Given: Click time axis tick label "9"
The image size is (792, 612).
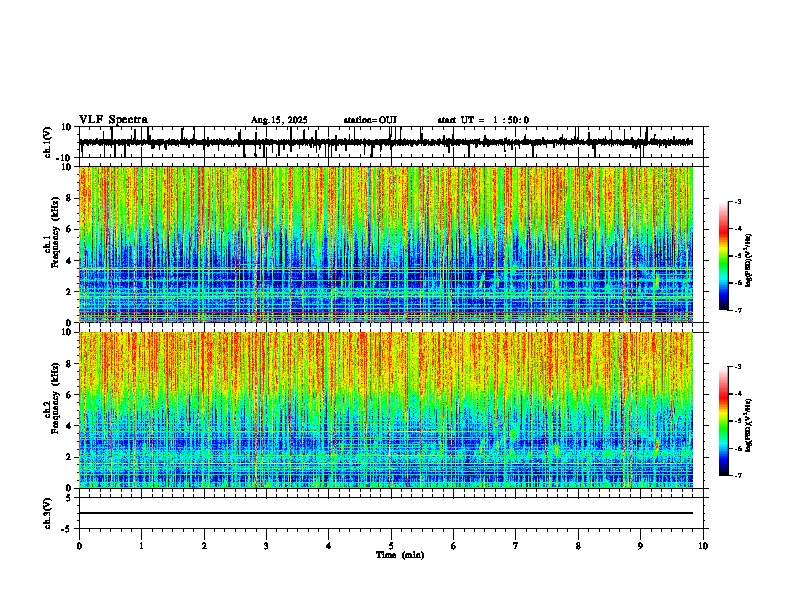Looking at the screenshot, I should click(640, 546).
